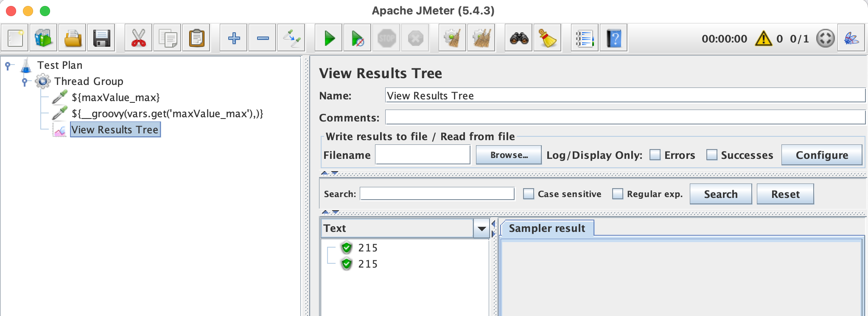
Task: Select the first 215 result
Action: pyautogui.click(x=367, y=248)
